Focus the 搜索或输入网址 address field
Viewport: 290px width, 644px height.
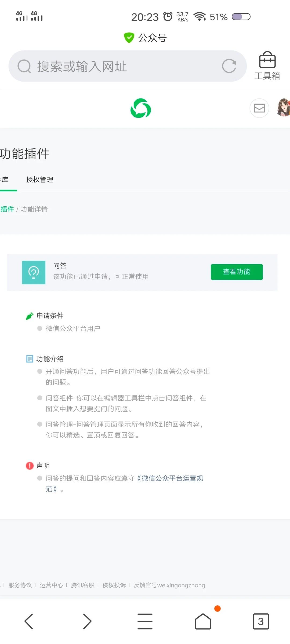coord(128,66)
